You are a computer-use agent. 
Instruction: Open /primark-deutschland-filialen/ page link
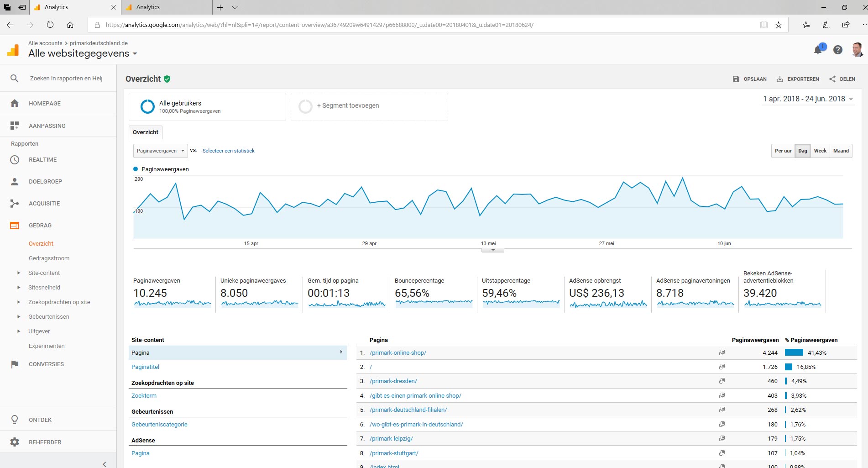tap(408, 410)
